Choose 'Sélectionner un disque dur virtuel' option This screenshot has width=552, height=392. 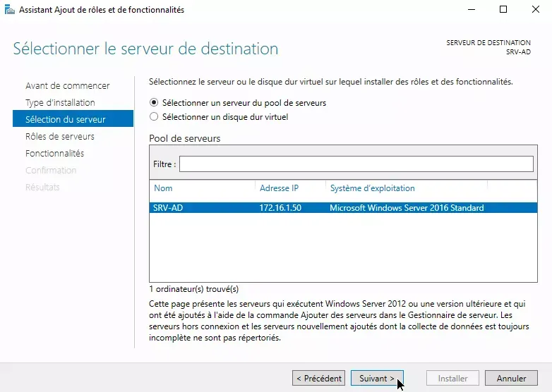155,117
